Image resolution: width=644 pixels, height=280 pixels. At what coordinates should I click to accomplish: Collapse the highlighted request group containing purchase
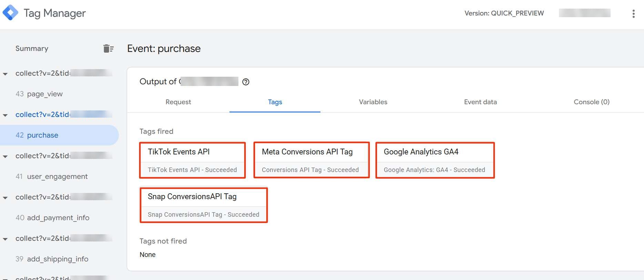tap(5, 115)
